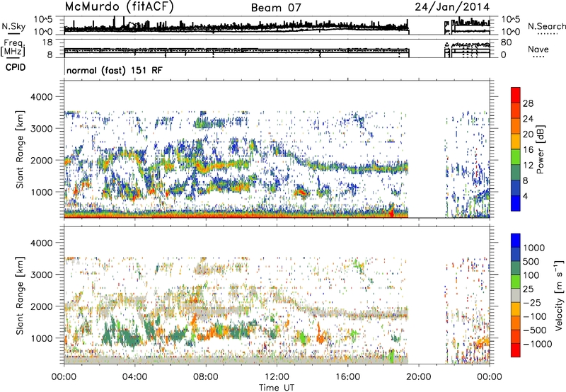This screenshot has height=392, width=566.
Task: Click the yellow 16–20 dB Power colorbar segment
Action: coord(516,142)
